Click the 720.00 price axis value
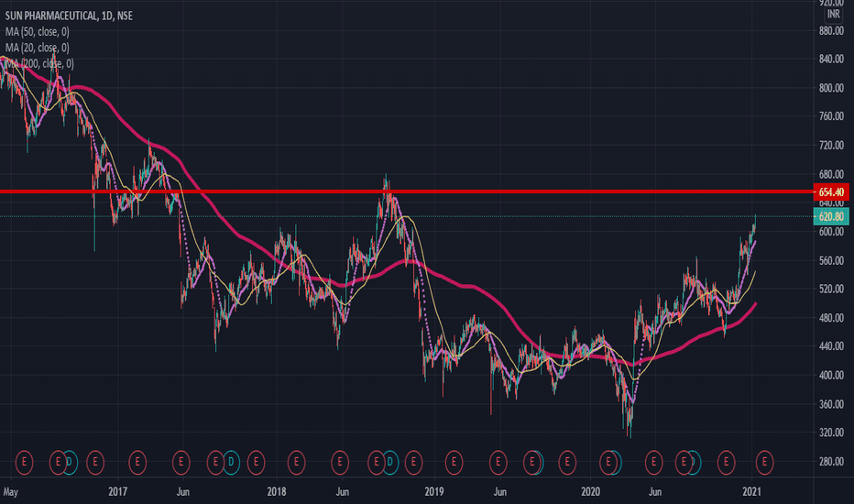Viewport: 854px width, 504px height. click(x=831, y=146)
